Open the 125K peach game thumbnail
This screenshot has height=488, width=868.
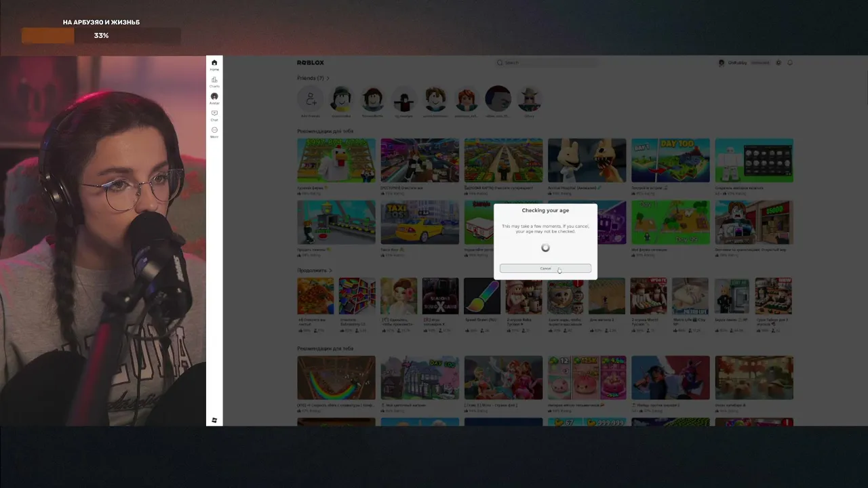(587, 378)
